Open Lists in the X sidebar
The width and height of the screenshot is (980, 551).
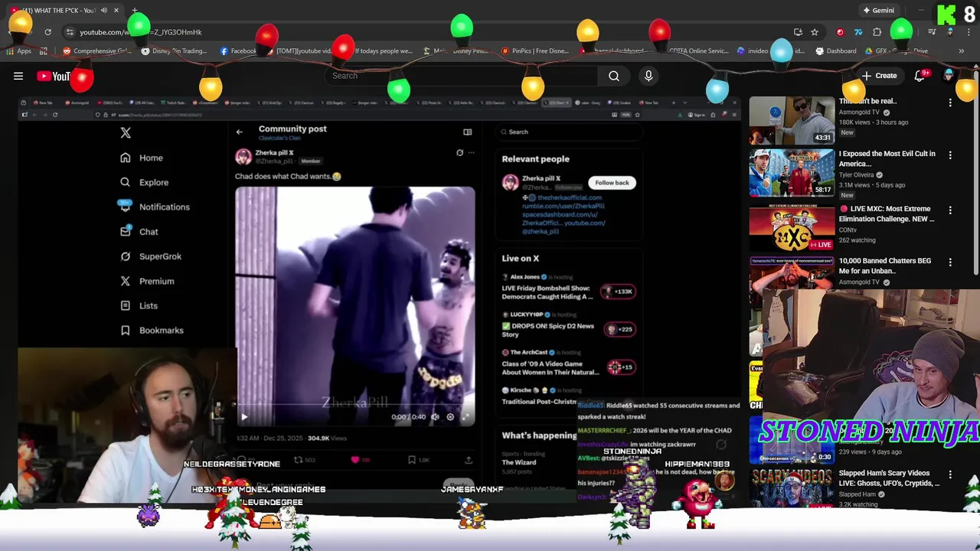point(139,305)
